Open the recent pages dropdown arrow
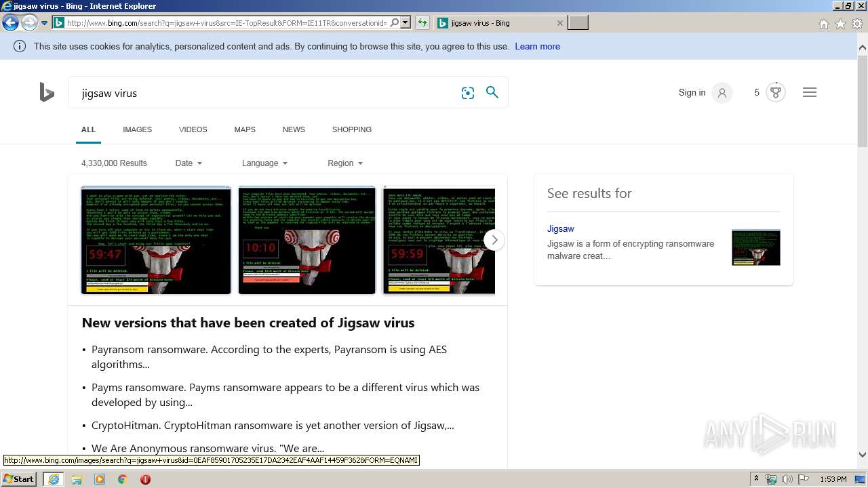This screenshot has height=488, width=868. pos(44,23)
